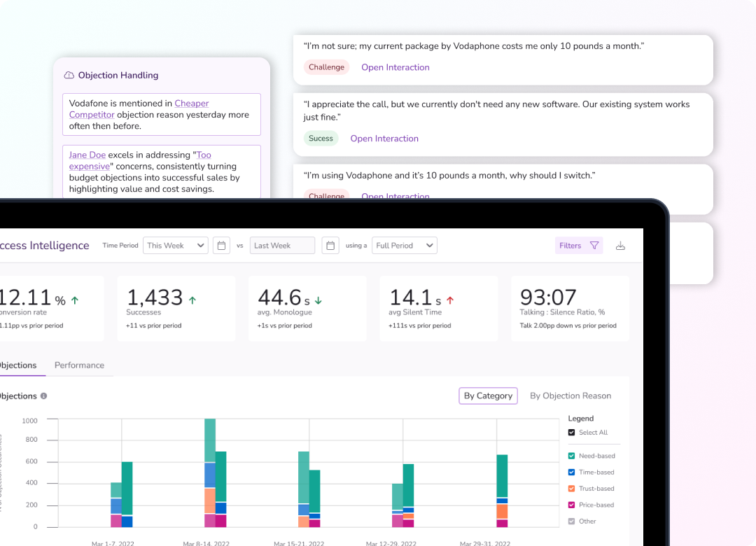The width and height of the screenshot is (756, 546).
Task: Click the info icon next to Objections title
Action: point(42,396)
